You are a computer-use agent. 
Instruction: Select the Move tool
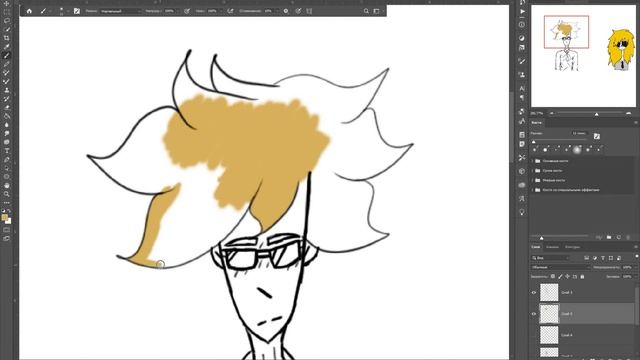point(7,3)
